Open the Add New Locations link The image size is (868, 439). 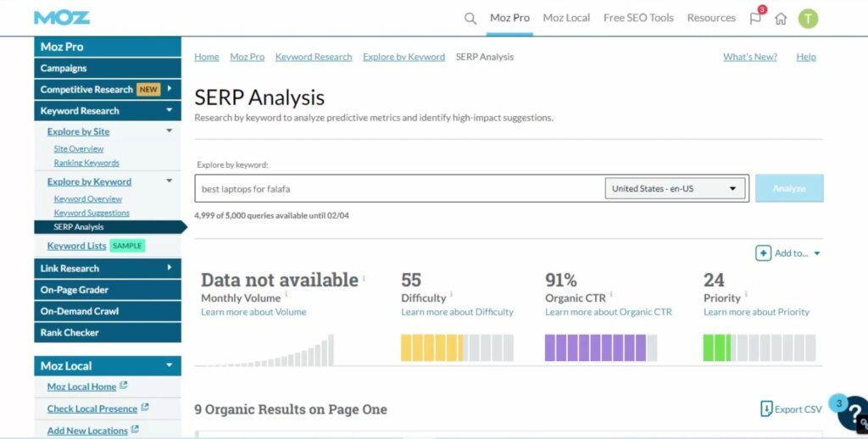[87, 431]
